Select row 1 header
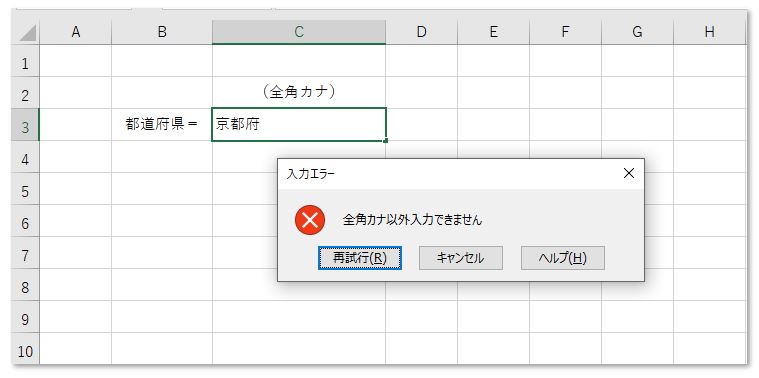This screenshot has width=759, height=378. pos(25,61)
